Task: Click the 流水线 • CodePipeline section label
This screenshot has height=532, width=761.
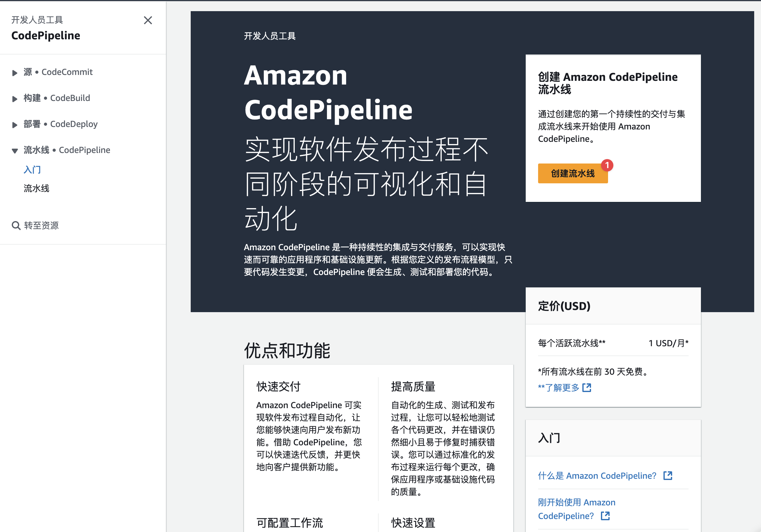Action: click(67, 150)
